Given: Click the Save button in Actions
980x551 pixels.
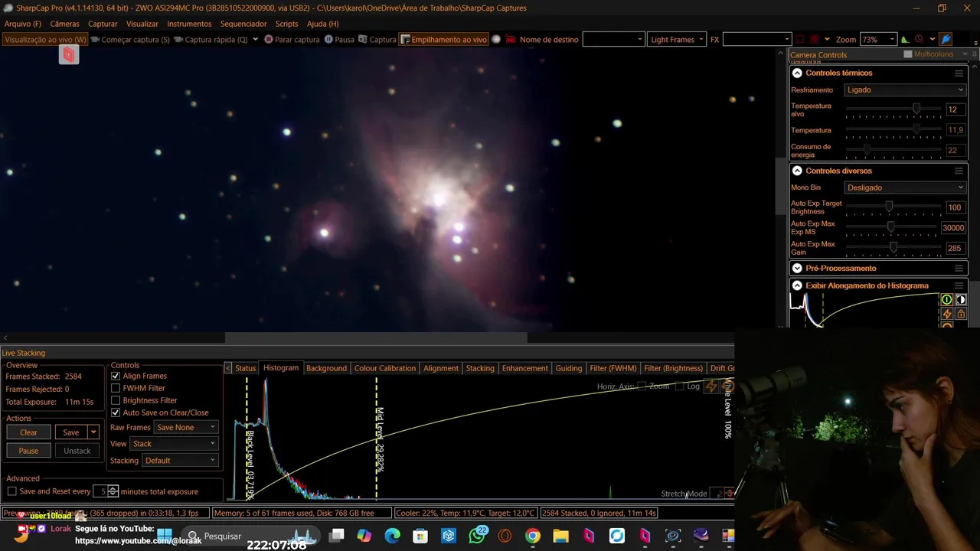Looking at the screenshot, I should (x=71, y=432).
